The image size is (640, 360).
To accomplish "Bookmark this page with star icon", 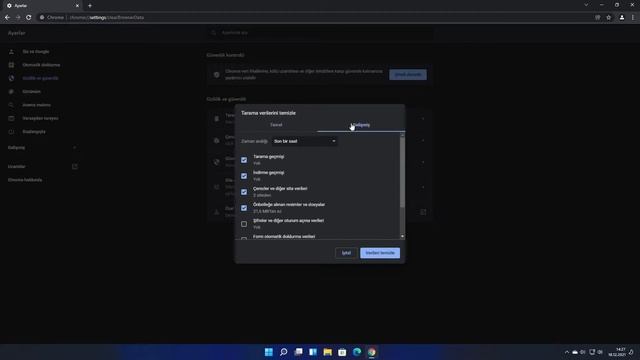I will coord(609,18).
